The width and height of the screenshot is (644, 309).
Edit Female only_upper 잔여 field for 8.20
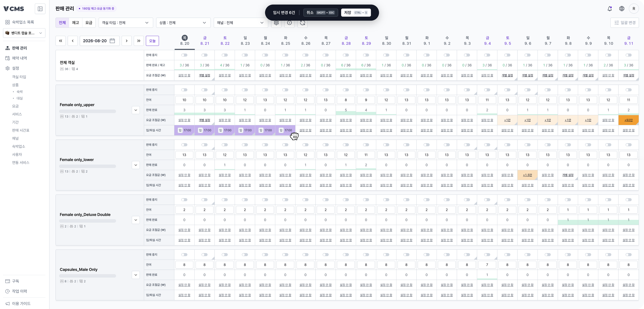184,100
